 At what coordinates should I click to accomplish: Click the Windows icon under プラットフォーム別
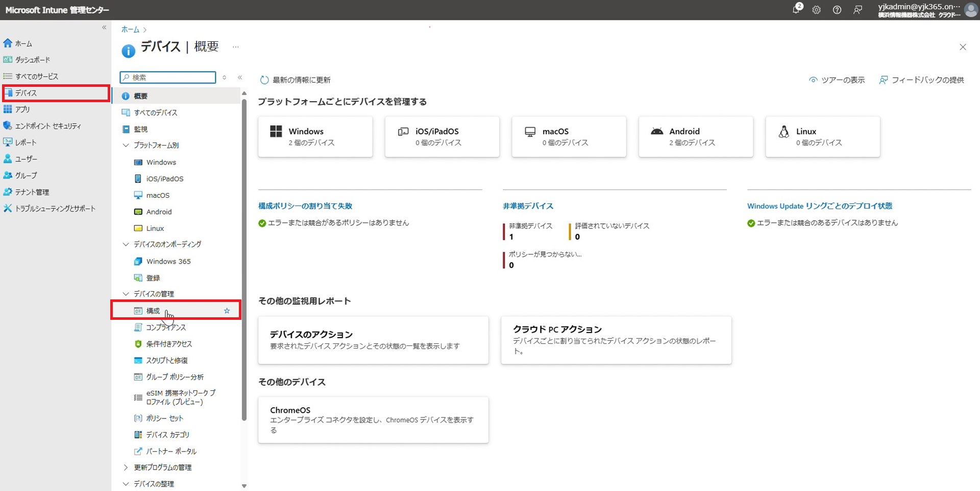(138, 162)
